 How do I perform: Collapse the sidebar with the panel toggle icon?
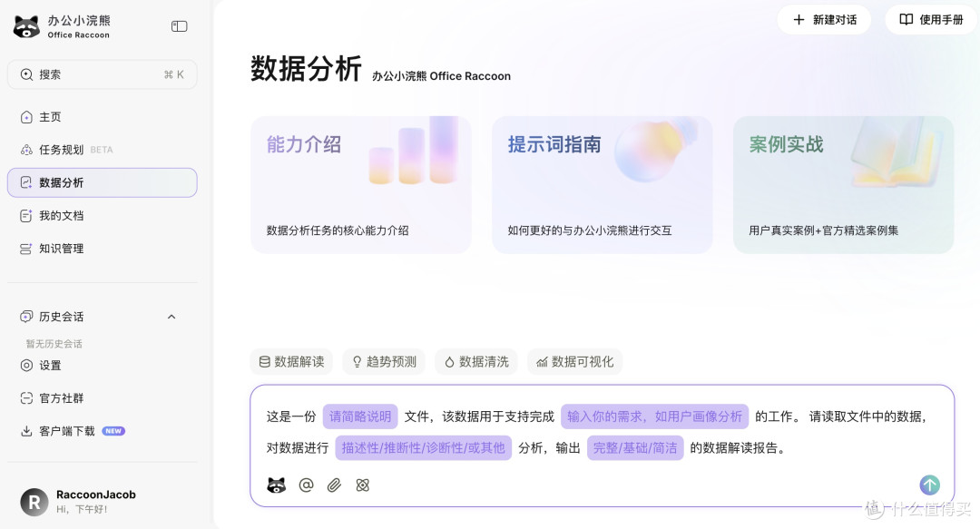(180, 26)
